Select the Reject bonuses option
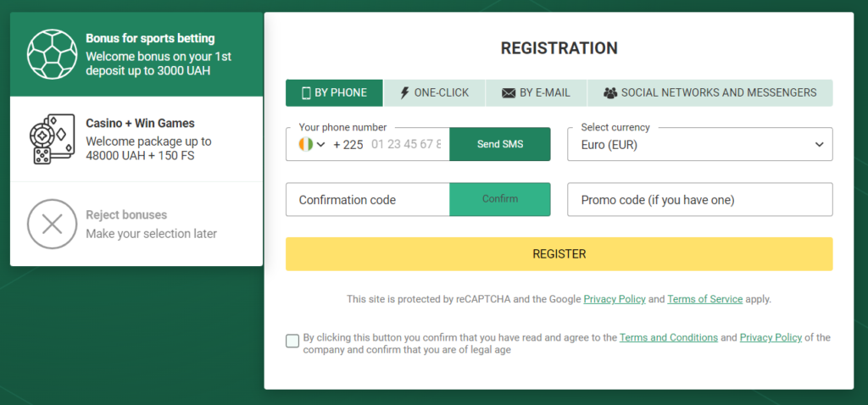The image size is (868, 405). coord(136,224)
